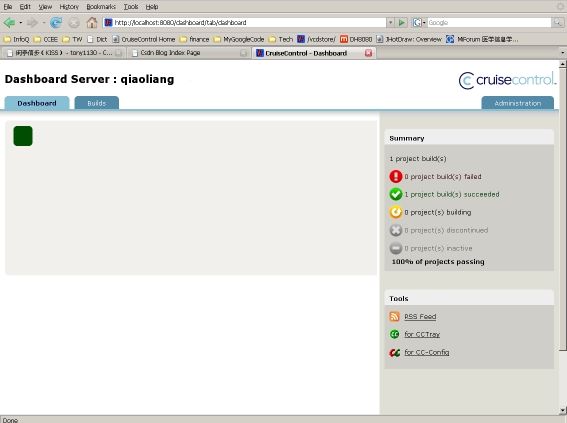
Task: Click '1 project build(s)' summary text
Action: tap(418, 159)
